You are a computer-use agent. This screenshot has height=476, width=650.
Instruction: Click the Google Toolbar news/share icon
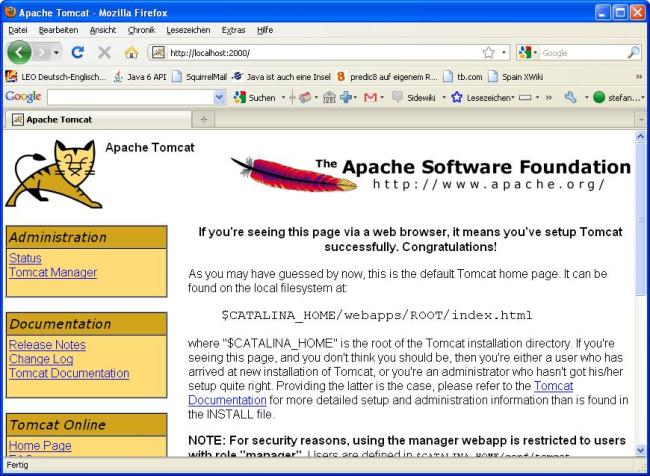click(x=305, y=97)
